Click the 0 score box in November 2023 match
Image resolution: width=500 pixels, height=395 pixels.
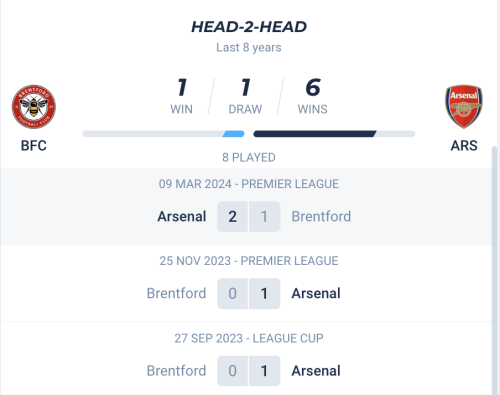[232, 294]
